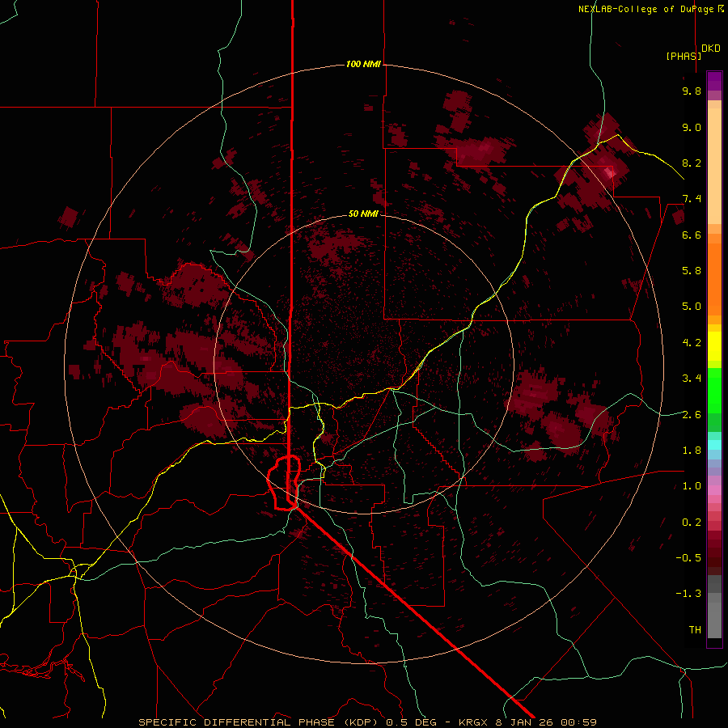Select the 0.2 value on color scale
Image resolution: width=728 pixels, height=728 pixels.
pyautogui.click(x=692, y=522)
